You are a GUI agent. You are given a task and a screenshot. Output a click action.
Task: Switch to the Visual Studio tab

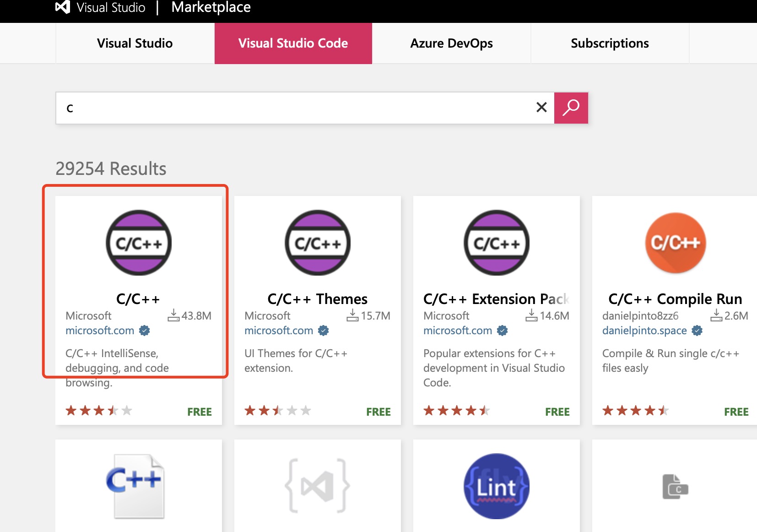135,43
